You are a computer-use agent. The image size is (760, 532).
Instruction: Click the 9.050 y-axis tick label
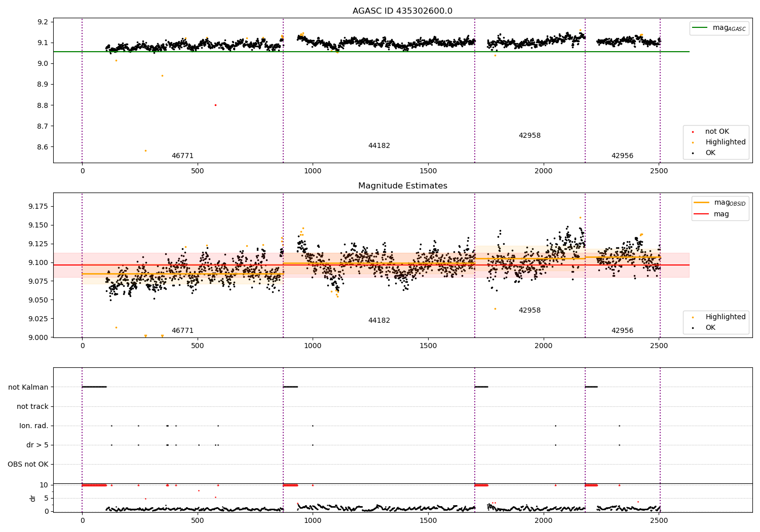tap(38, 300)
